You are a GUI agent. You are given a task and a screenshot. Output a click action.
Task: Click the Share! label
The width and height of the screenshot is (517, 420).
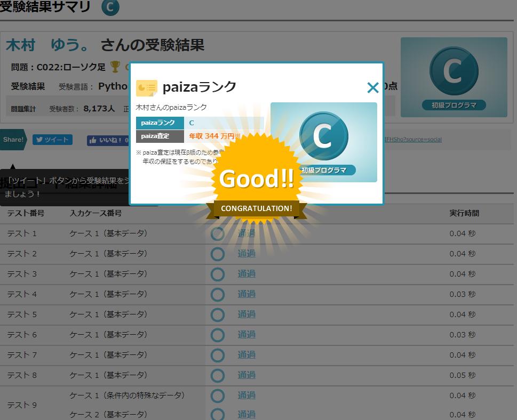click(x=13, y=140)
